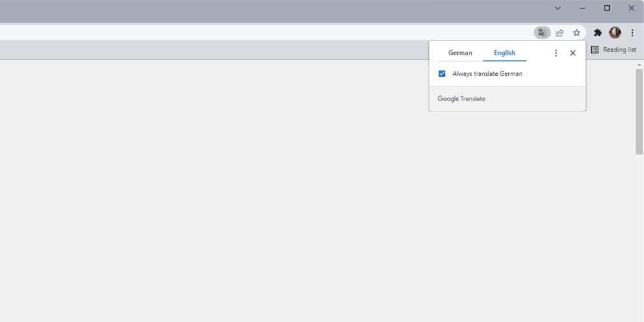Click the scrollbar up arrow
This screenshot has height=322, width=644.
pos(639,64)
